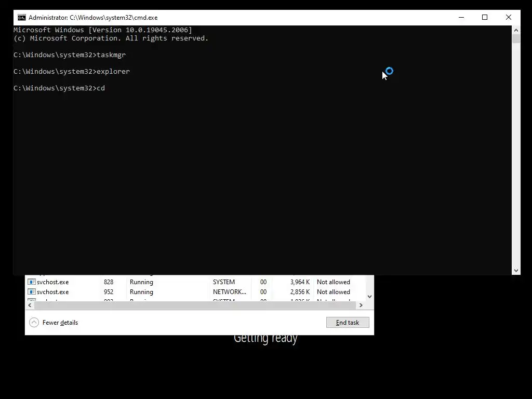The image size is (532, 399).
Task: Click the End task button
Action: tap(348, 323)
